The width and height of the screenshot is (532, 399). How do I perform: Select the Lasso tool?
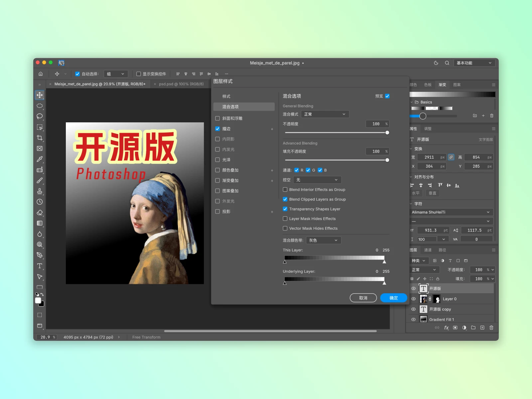tap(40, 116)
